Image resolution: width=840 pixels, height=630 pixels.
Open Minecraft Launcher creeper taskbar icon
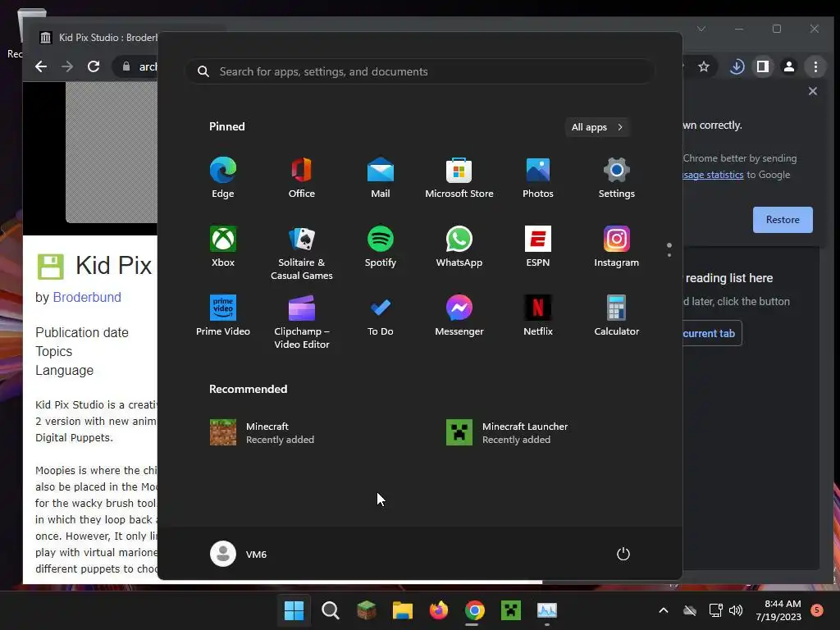(x=511, y=610)
